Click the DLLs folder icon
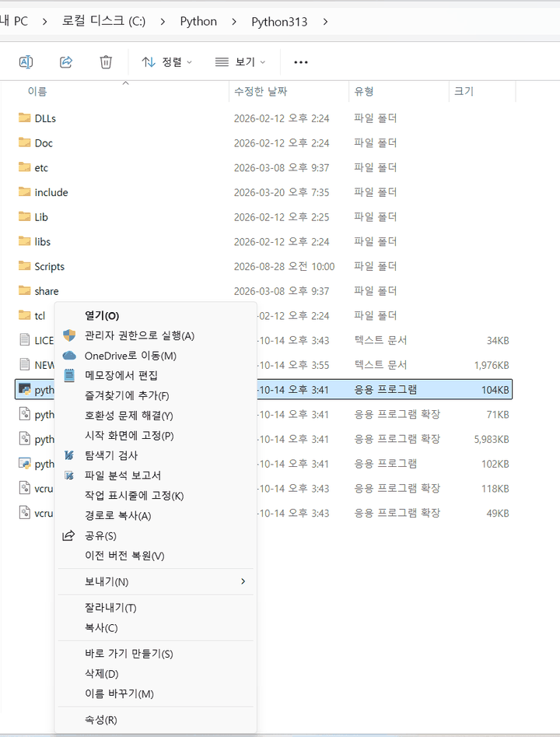 pyautogui.click(x=24, y=118)
